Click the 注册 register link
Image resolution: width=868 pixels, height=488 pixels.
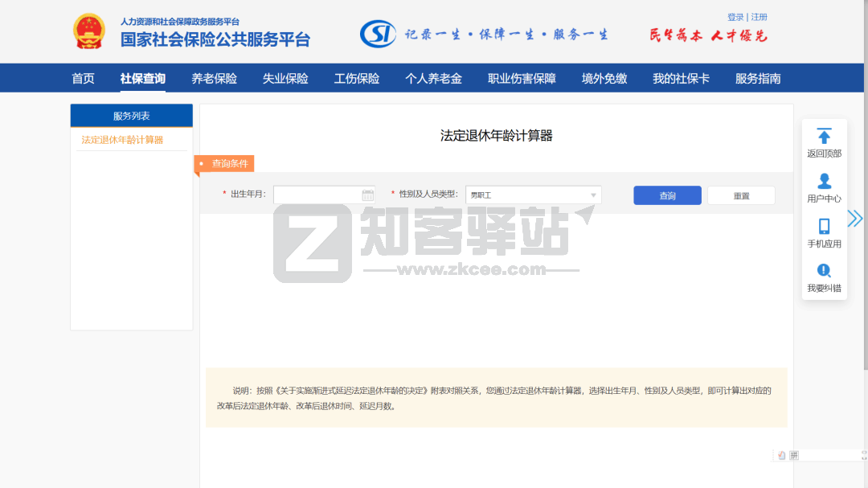point(759,17)
